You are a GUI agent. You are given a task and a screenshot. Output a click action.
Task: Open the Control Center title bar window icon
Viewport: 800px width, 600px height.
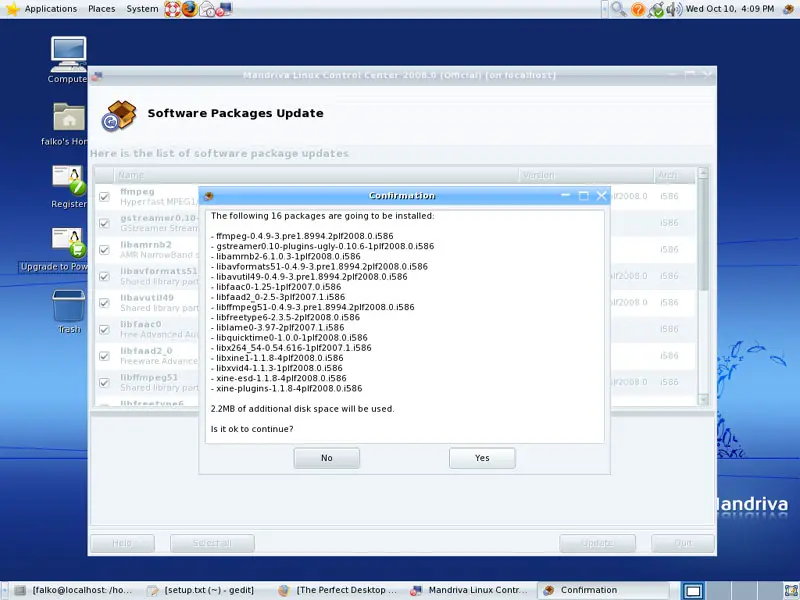(96, 76)
